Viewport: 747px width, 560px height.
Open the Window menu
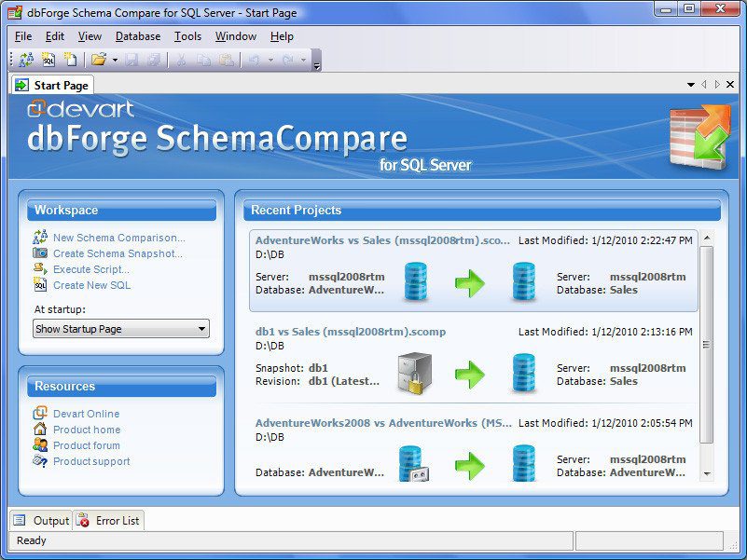click(x=236, y=36)
